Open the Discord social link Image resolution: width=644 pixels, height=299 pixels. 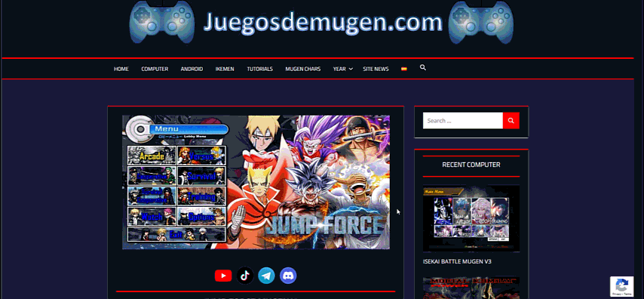point(288,276)
